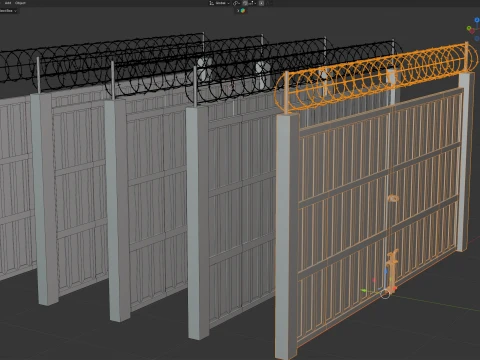Open the snapping options dropdown
The width and height of the screenshot is (480, 360).
click(252, 3)
